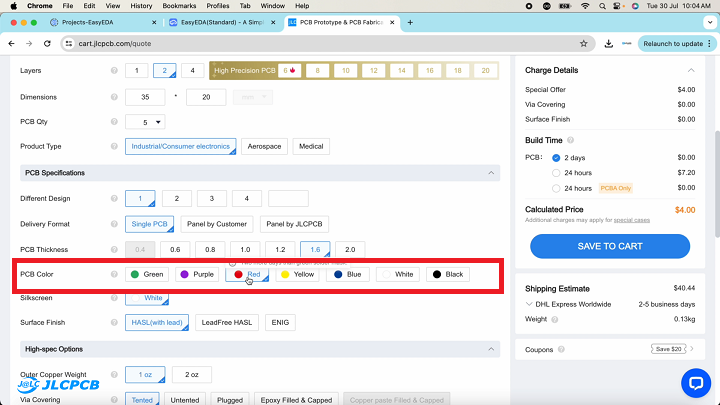Screen dimensions: 720x405
Task: Select Medical product type
Action: (x=311, y=146)
